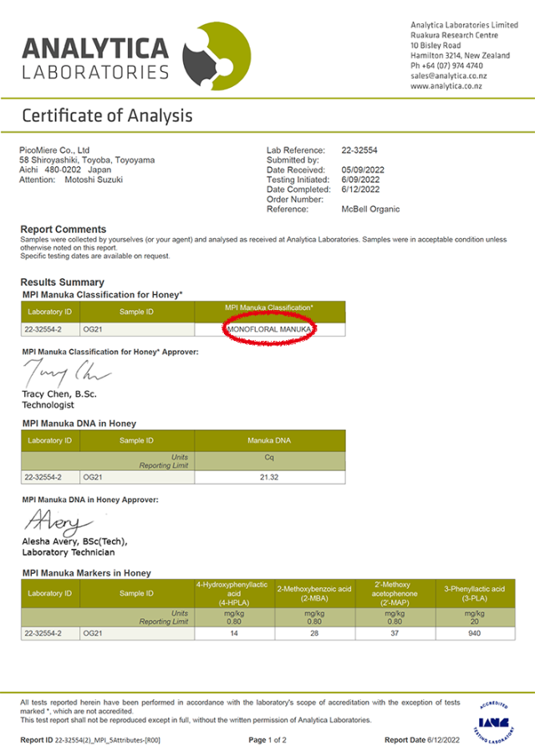Select the 2-MBA result value 28

click(x=314, y=633)
